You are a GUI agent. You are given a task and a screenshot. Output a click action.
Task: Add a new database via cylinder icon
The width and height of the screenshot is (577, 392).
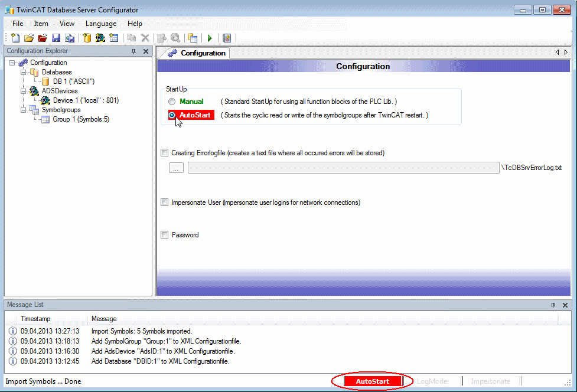click(87, 38)
